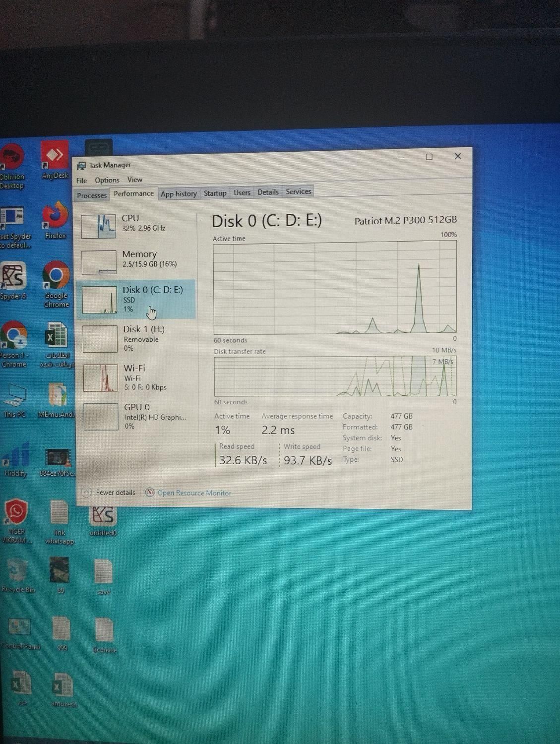The image size is (560, 744).
Task: Open the AnyDesk desktop shortcut
Action: click(x=55, y=159)
